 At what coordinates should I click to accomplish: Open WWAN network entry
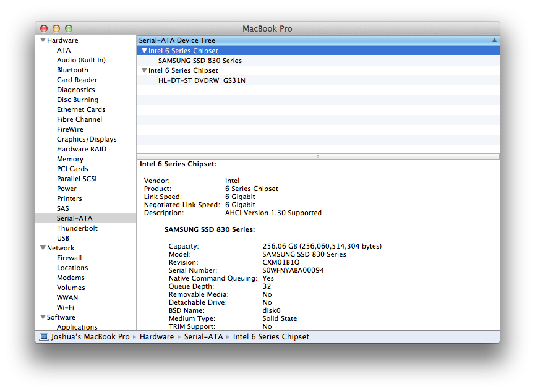point(67,297)
